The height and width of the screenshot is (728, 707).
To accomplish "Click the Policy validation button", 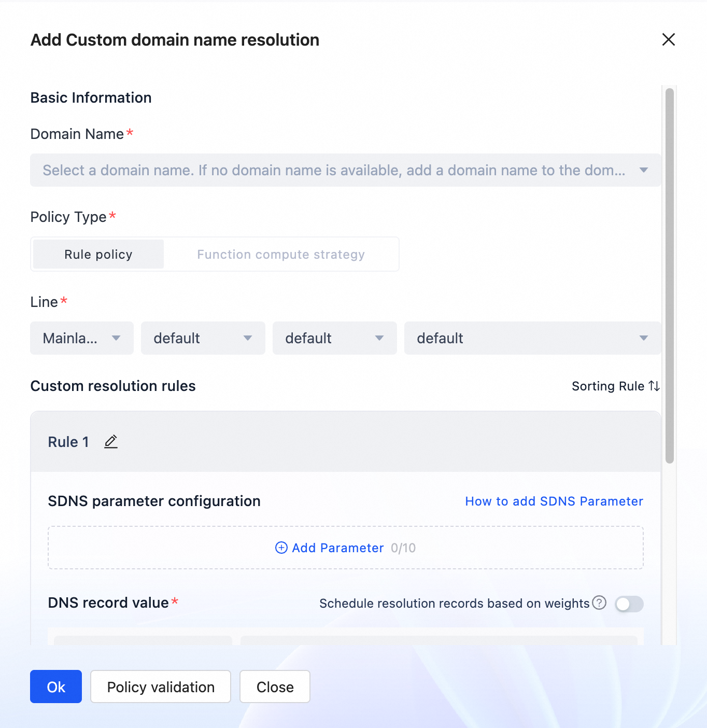I will tap(161, 687).
